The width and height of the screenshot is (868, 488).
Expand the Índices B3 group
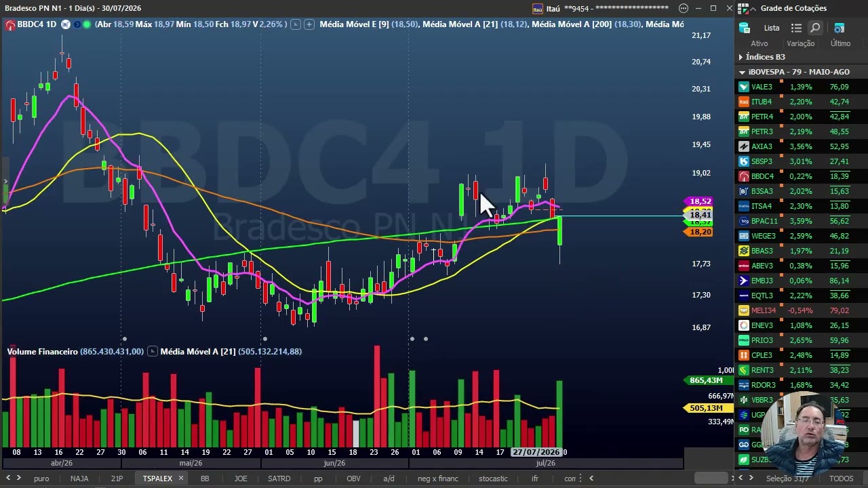741,57
